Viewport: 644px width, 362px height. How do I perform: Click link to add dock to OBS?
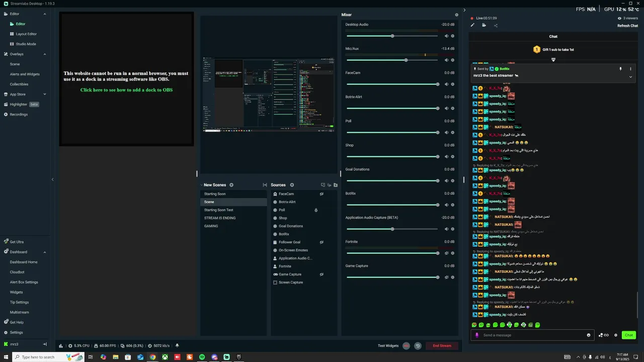coord(126,90)
